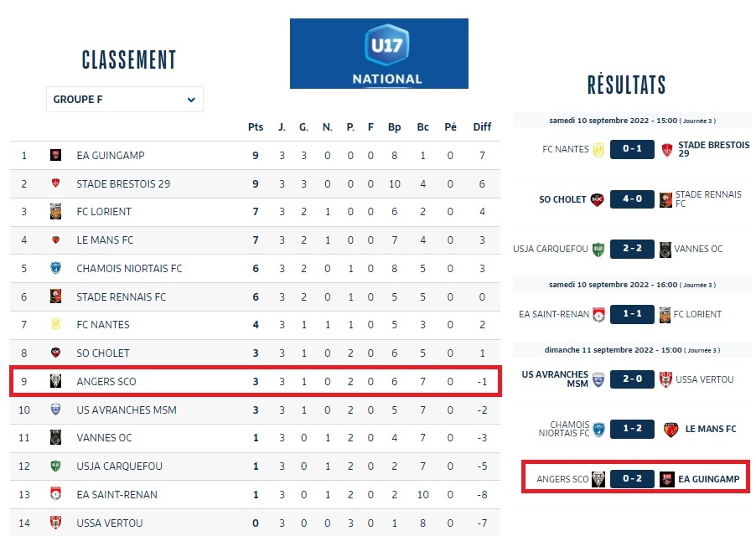Viewport: 756px width, 536px height.
Task: Click the 0 - 2 score for Angers SCO match
Action: (631, 479)
